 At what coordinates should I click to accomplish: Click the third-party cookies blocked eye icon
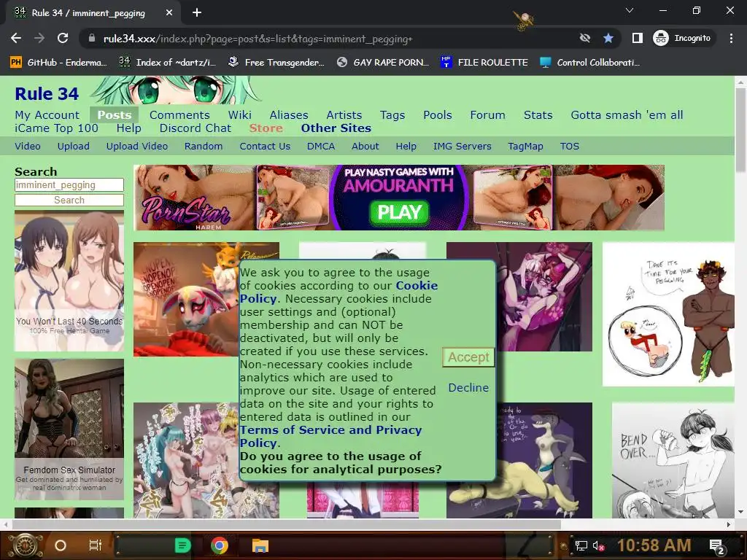coord(584,38)
